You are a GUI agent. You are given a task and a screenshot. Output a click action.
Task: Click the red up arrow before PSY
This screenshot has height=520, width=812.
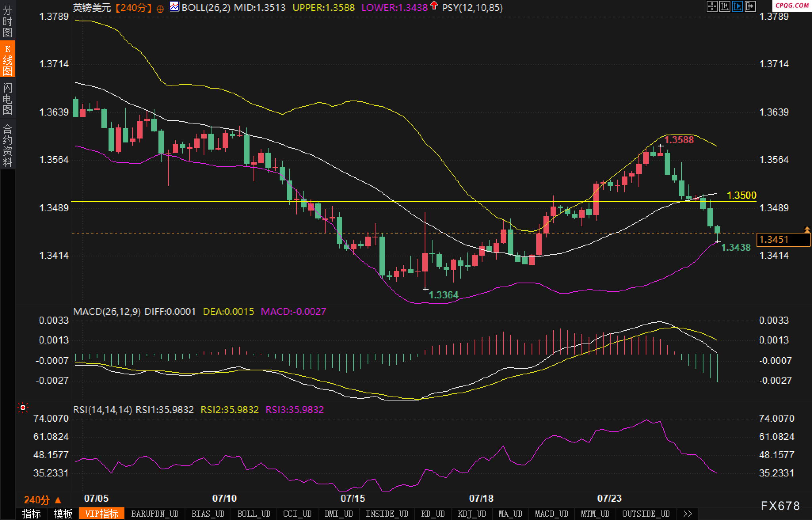click(x=434, y=6)
